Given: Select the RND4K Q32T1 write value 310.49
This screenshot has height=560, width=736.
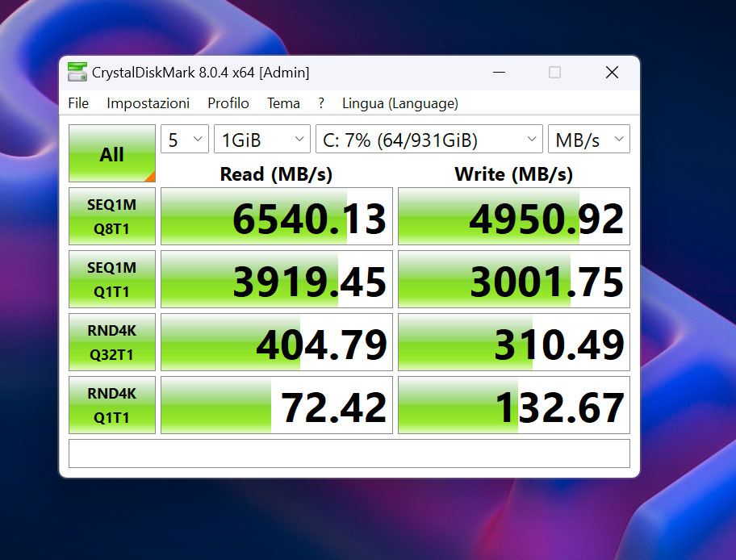Looking at the screenshot, I should tap(514, 342).
